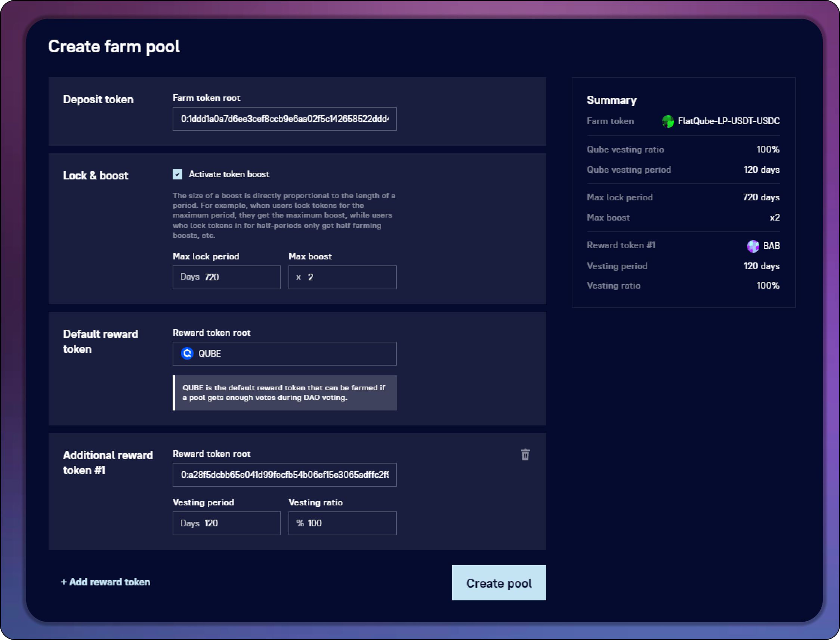Click the QUBE default reward info note
The image size is (840, 640).
284,393
